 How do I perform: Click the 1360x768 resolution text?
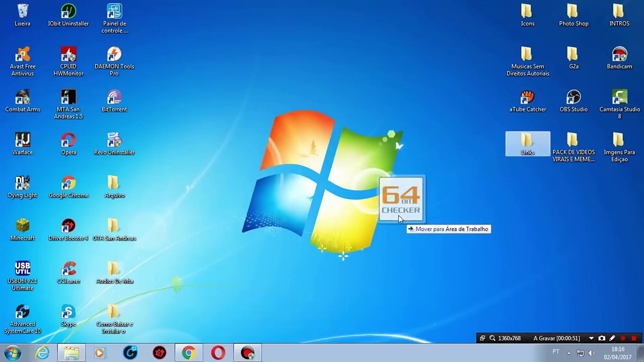(x=509, y=338)
